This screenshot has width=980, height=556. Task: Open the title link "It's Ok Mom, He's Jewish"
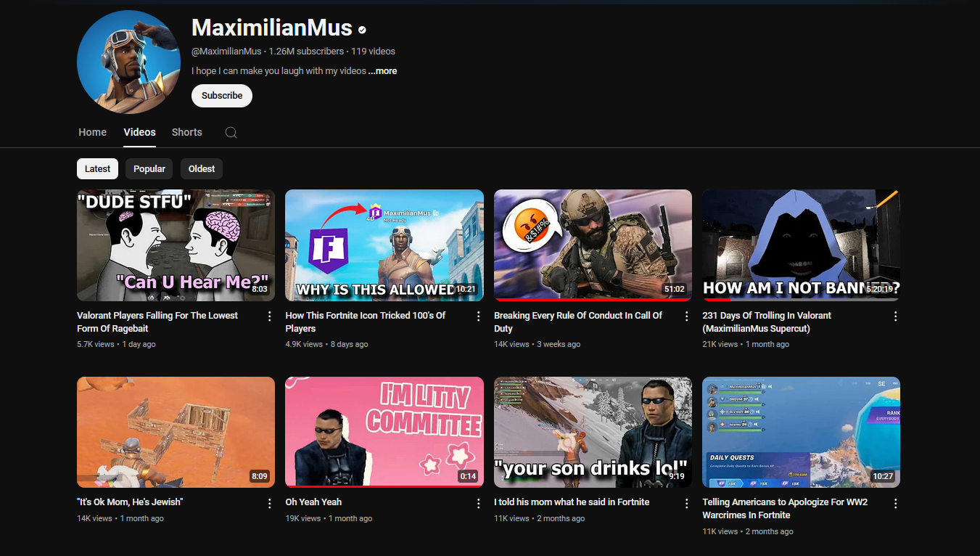point(130,502)
